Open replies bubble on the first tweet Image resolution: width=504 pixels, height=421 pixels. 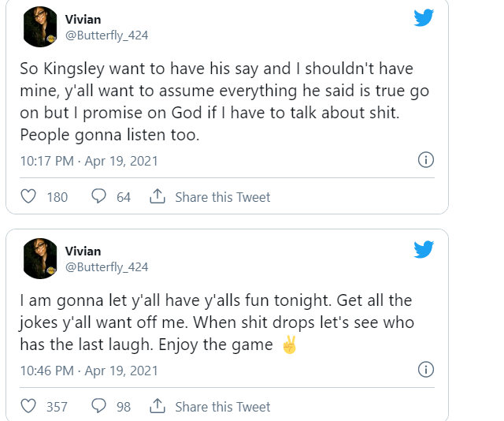point(99,196)
